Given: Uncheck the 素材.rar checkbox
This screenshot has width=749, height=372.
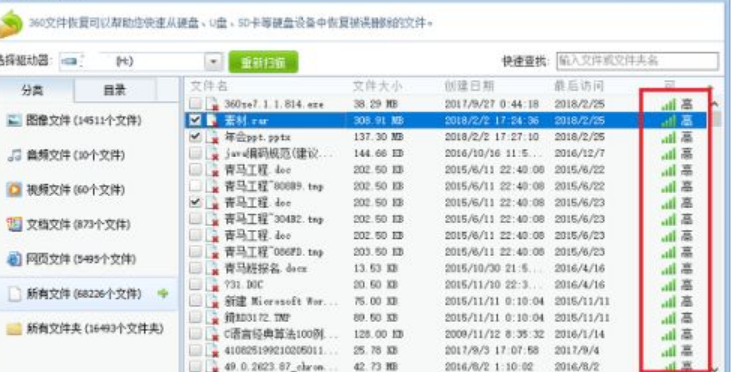Looking at the screenshot, I should tap(195, 120).
